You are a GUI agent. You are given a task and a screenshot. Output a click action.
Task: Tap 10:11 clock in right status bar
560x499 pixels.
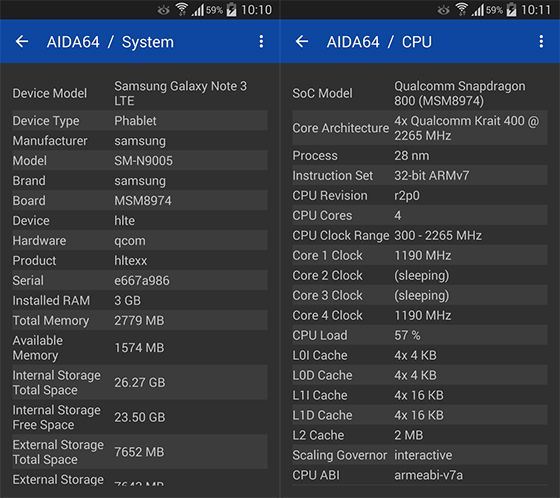tap(536, 10)
